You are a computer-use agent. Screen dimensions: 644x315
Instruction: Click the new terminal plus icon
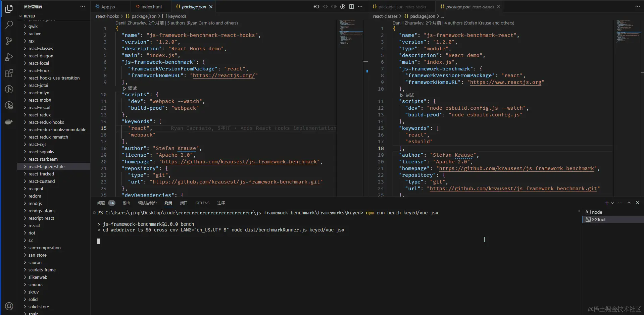click(607, 203)
